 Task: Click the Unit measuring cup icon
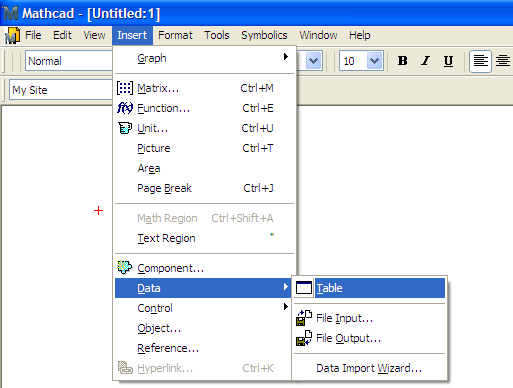click(125, 128)
